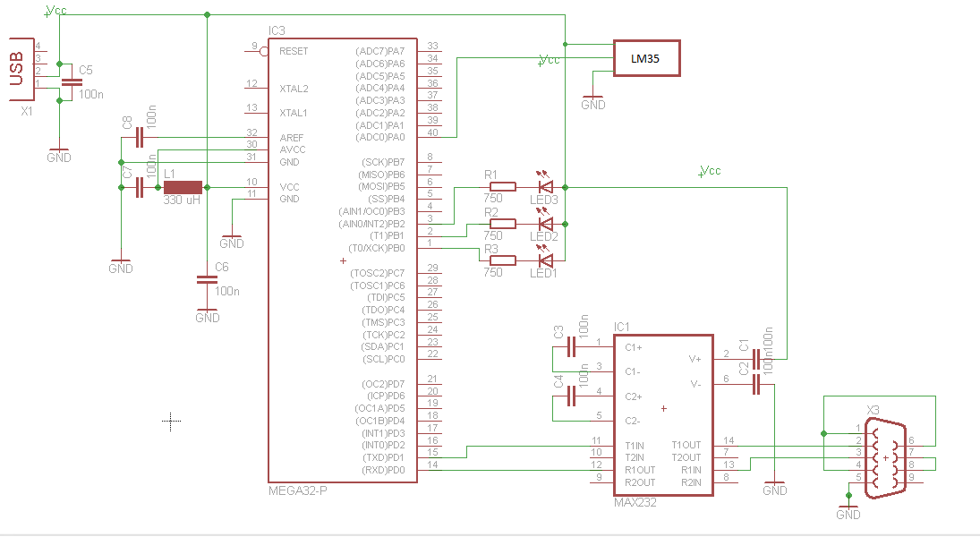
Task: Click junction dot at X3 pin 1 wire
Action: 823,433
